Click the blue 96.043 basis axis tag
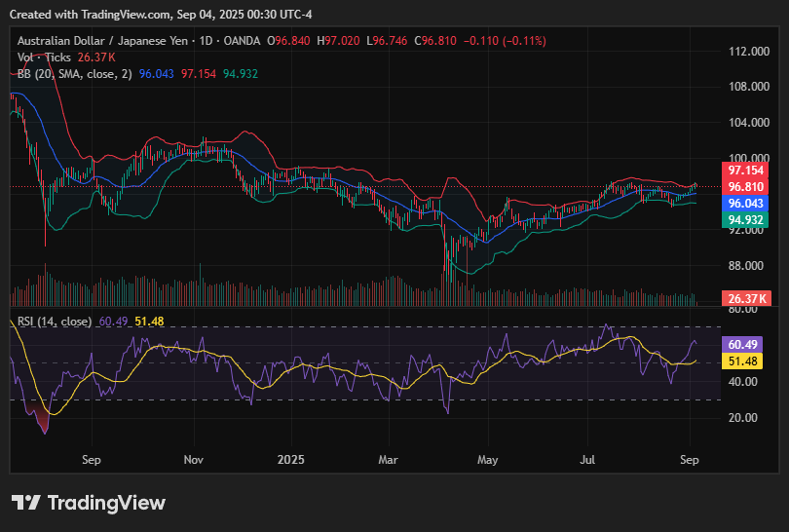Viewport: 789px width, 532px height. 745,204
